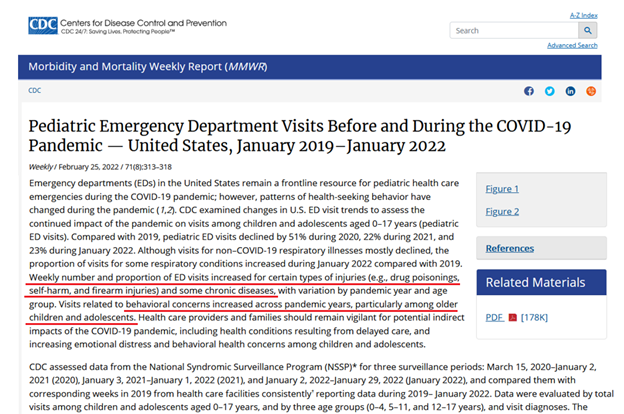624x414 pixels.
Task: Click the paragraph beginning 'CDC assessed data'
Action: (x=321, y=387)
